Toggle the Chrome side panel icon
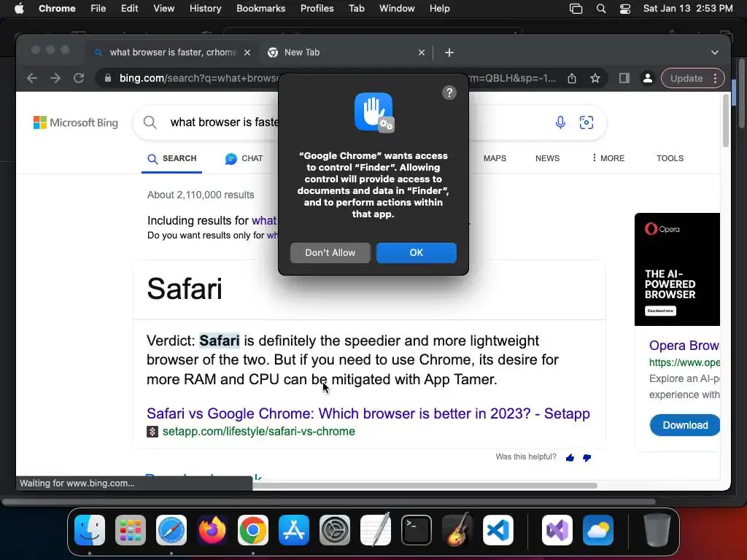Image resolution: width=747 pixels, height=560 pixels. pyautogui.click(x=624, y=78)
